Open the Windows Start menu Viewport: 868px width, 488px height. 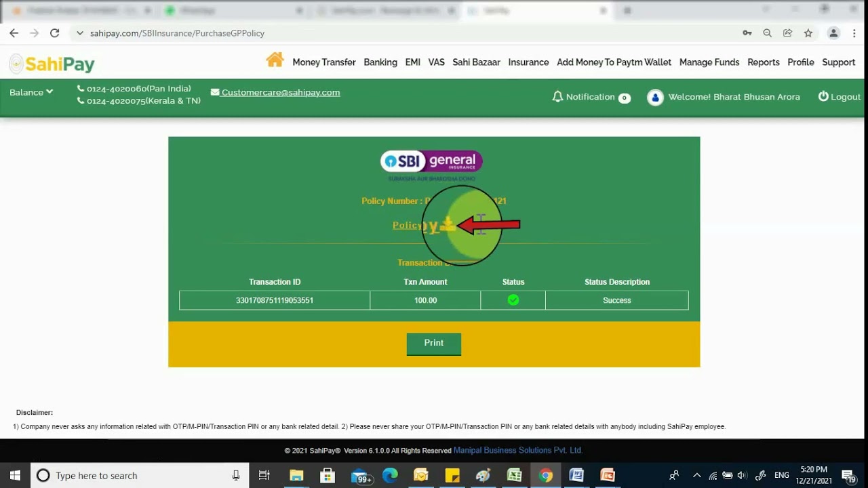[15, 475]
